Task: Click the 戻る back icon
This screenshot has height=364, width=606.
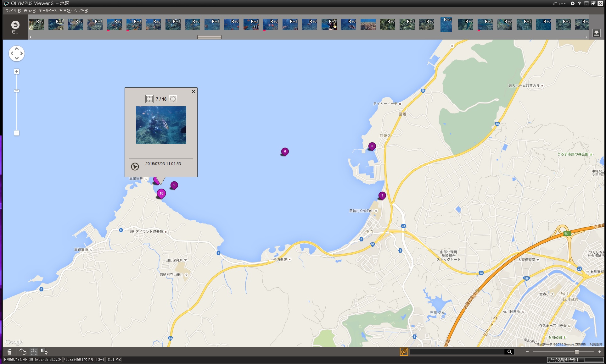Action: pyautogui.click(x=15, y=25)
